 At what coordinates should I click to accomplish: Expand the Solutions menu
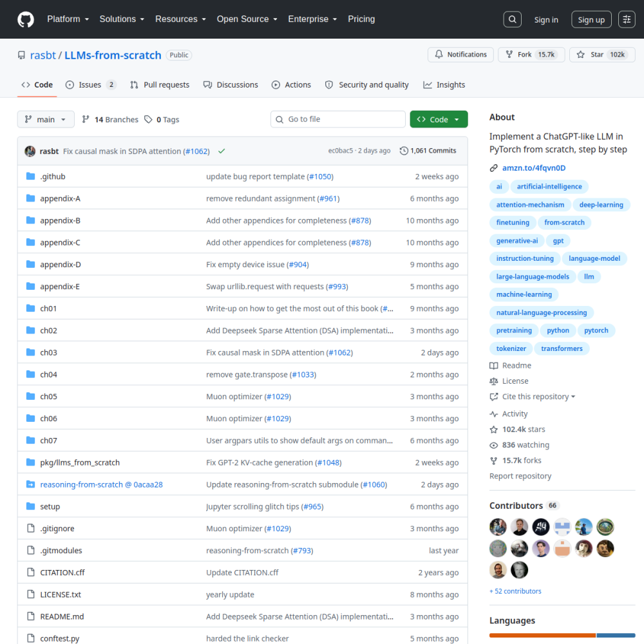122,19
